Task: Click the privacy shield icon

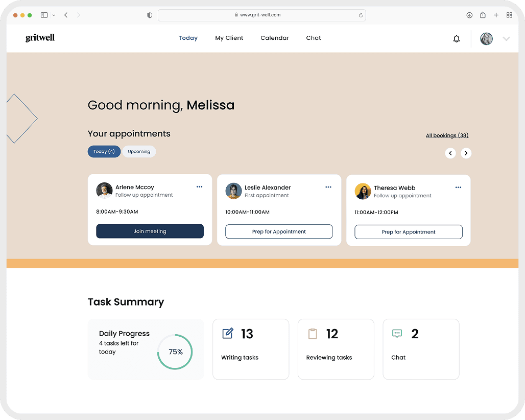Action: (x=150, y=15)
